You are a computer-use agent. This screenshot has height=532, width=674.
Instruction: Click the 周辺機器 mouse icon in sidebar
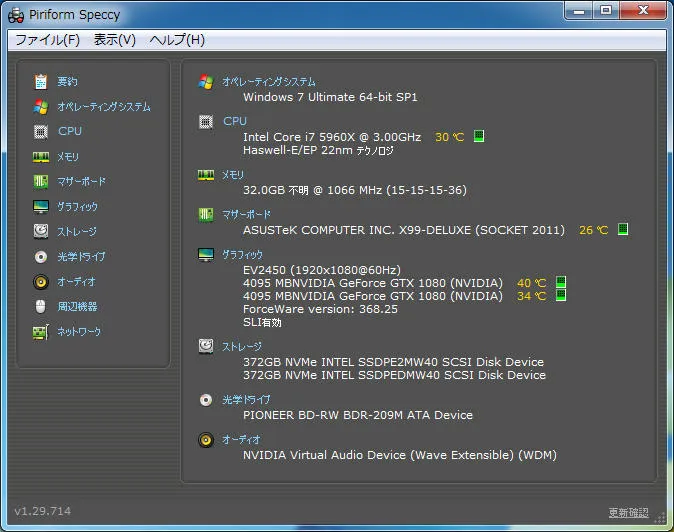click(40, 306)
